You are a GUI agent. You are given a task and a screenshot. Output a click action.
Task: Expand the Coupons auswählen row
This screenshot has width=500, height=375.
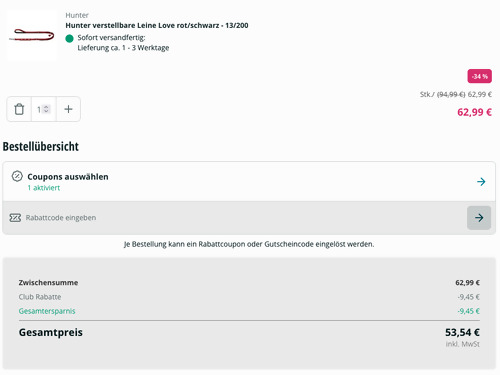pyautogui.click(x=249, y=181)
